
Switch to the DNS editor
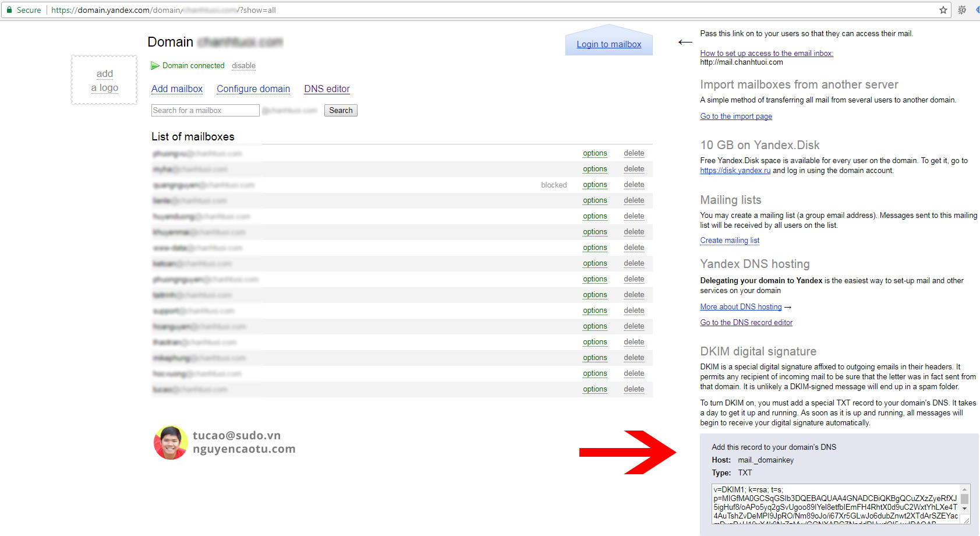(327, 89)
